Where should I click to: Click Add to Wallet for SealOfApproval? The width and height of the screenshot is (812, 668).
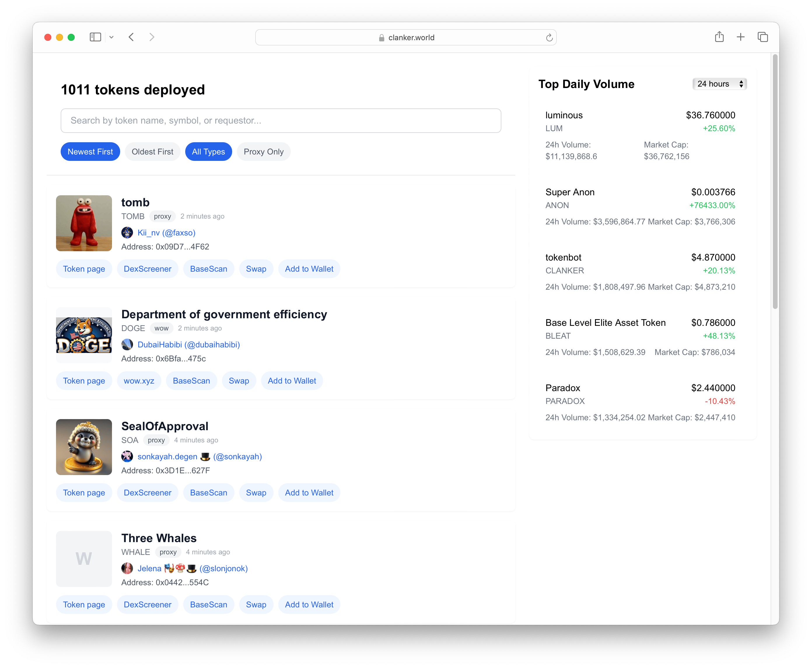(309, 493)
